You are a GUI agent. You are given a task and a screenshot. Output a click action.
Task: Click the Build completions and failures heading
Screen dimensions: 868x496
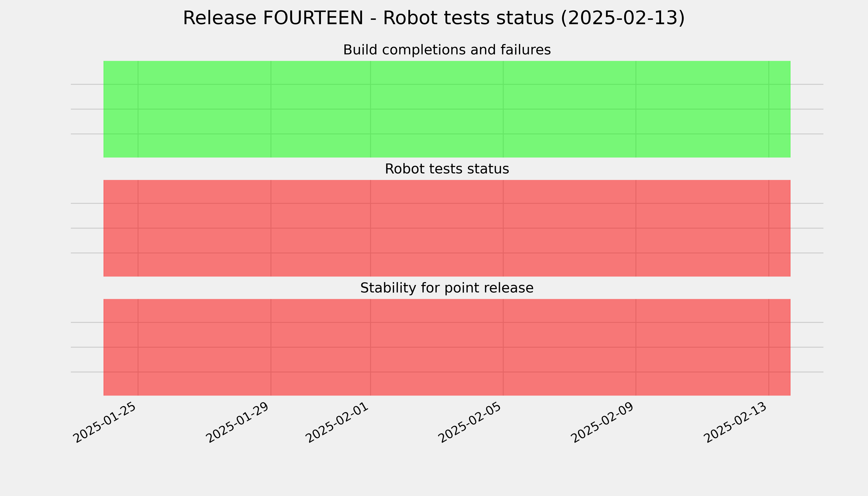(447, 50)
